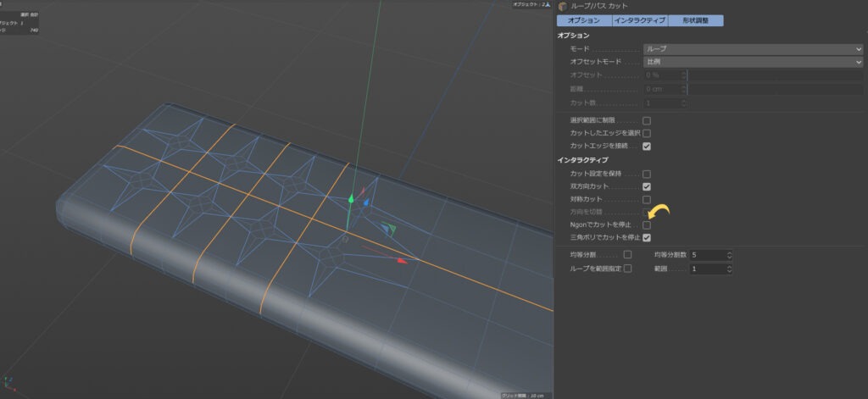The width and height of the screenshot is (868, 399).
Task: Open the モード dropdown showing ループ
Action: pos(753,49)
